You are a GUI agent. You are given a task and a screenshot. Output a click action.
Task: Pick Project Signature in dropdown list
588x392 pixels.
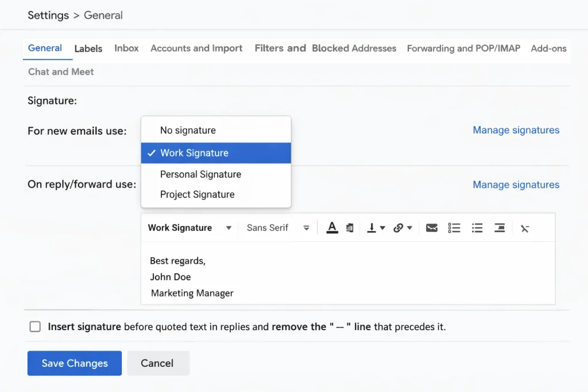click(197, 195)
